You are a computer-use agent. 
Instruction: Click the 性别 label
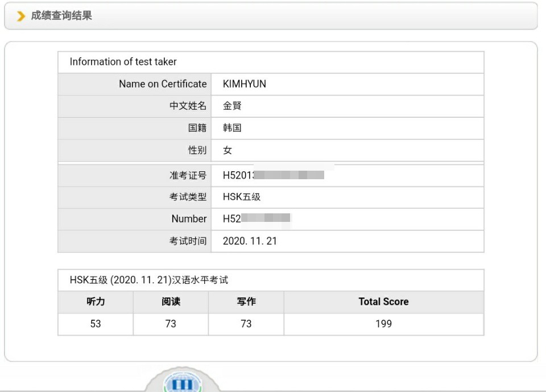point(197,150)
